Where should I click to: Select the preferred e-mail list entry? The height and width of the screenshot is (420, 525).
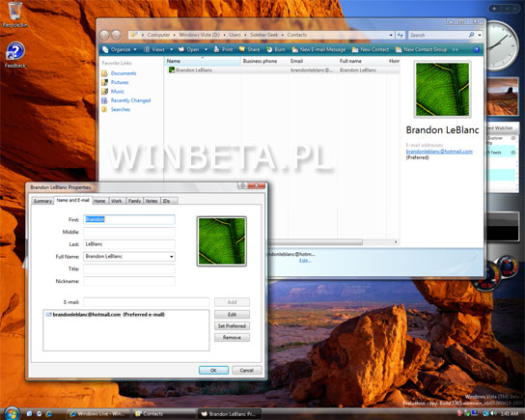tap(105, 315)
